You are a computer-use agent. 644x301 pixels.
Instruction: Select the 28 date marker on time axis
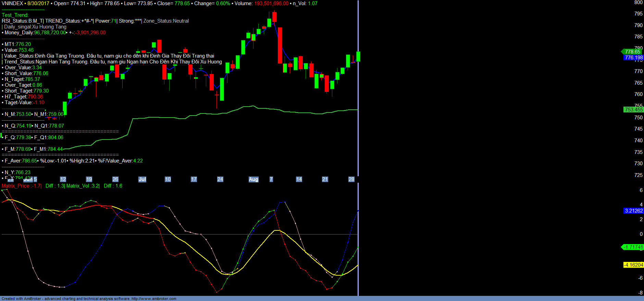(x=351, y=179)
